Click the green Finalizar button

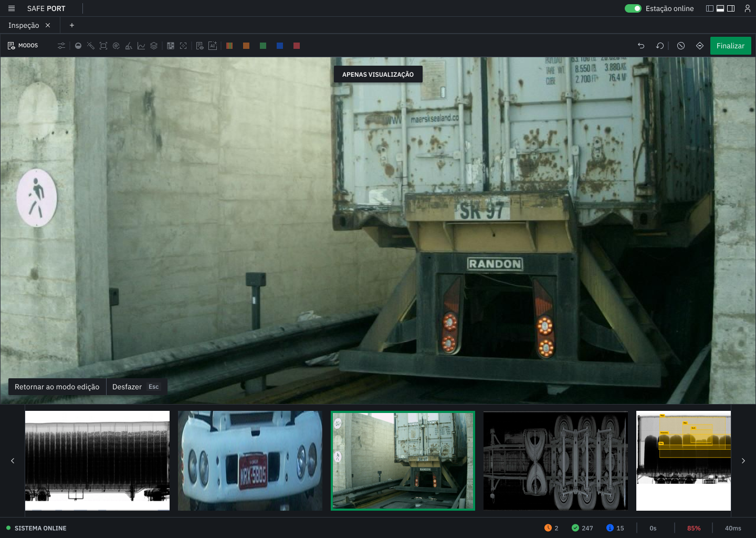pyautogui.click(x=731, y=46)
